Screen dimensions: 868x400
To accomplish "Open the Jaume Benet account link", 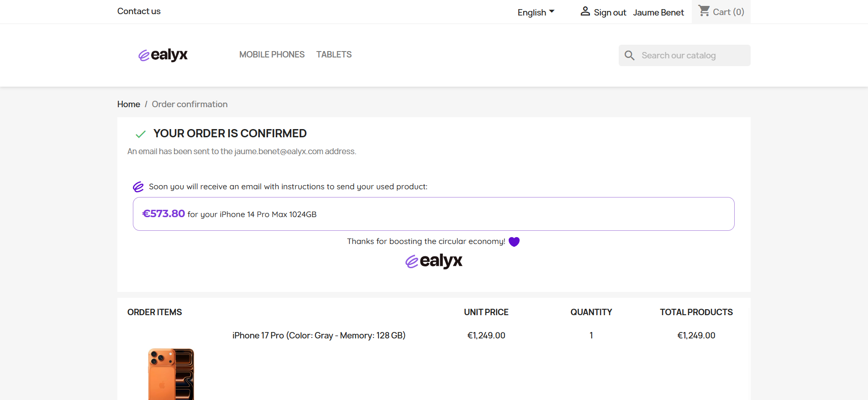I will click(x=658, y=13).
